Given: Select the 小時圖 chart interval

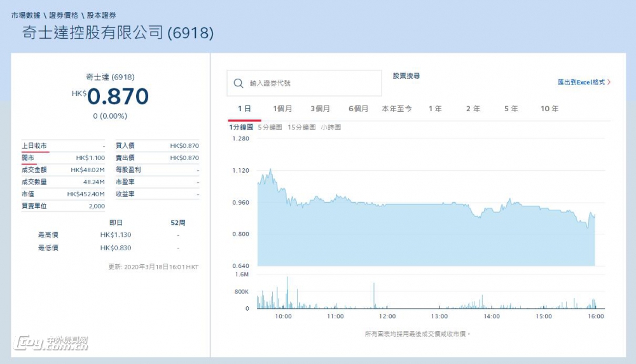Looking at the screenshot, I should tap(331, 127).
